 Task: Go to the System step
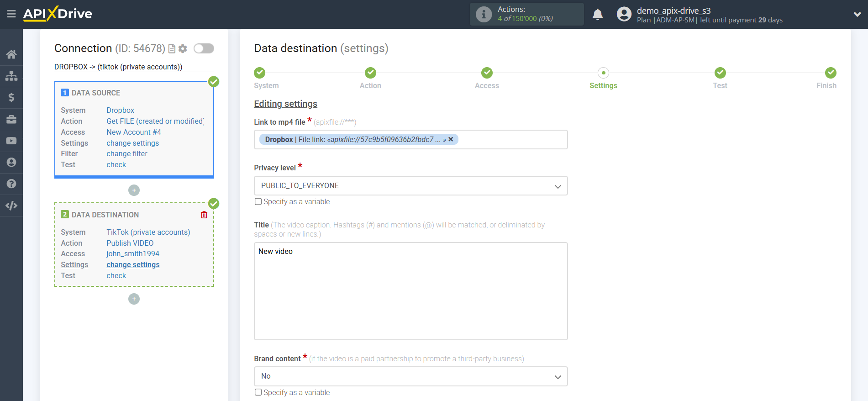260,73
